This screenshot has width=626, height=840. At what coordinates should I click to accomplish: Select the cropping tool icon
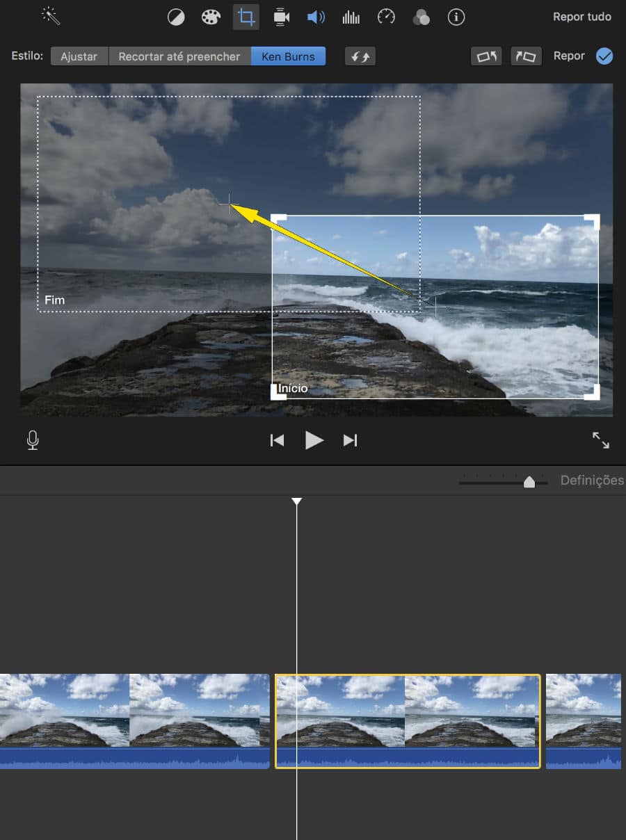click(246, 17)
